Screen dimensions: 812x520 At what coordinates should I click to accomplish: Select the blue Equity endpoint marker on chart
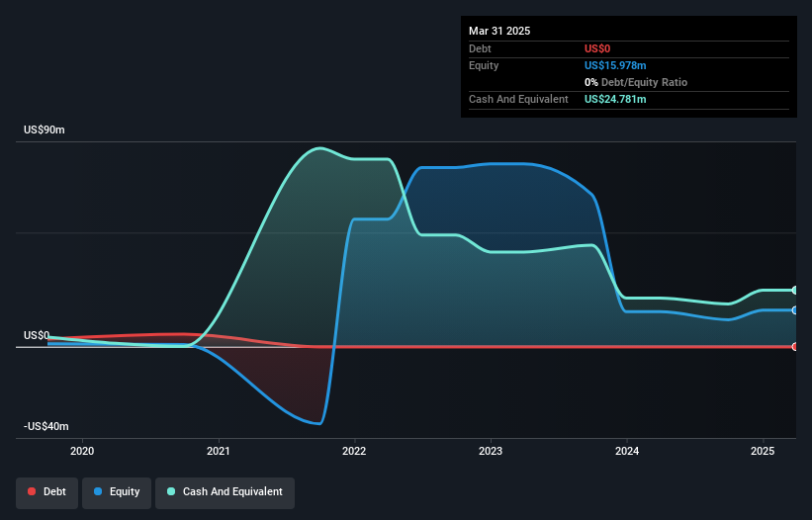795,310
